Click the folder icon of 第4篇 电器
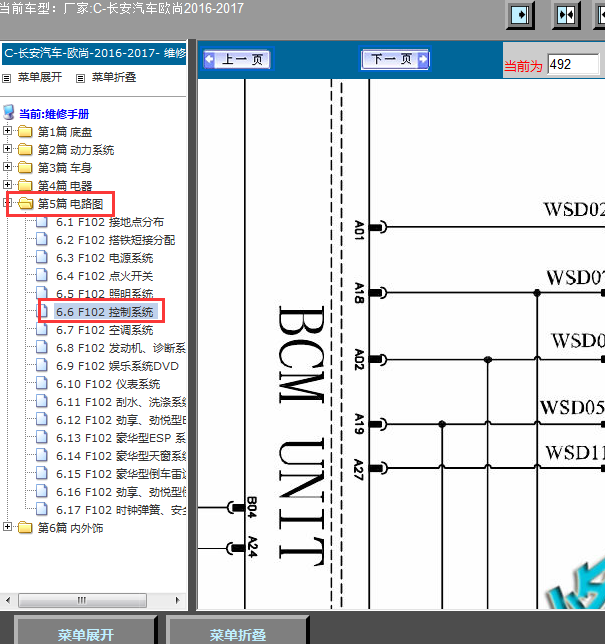This screenshot has width=605, height=644. coord(25,185)
